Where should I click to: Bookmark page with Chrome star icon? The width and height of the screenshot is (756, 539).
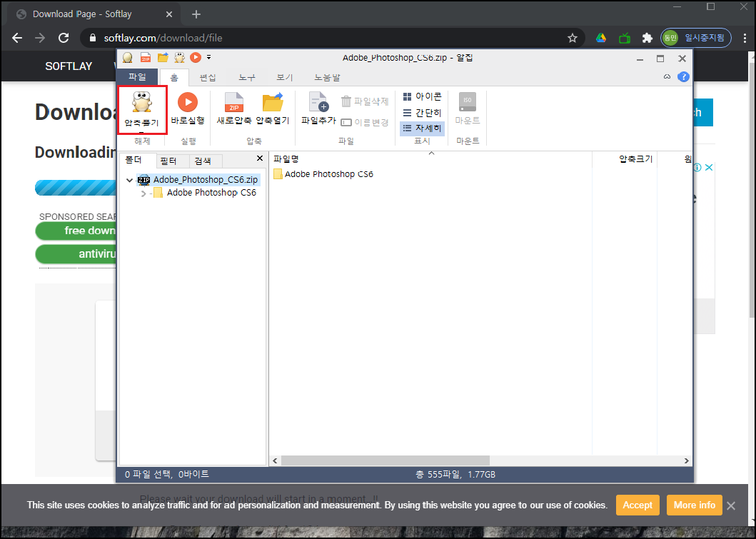coord(573,38)
